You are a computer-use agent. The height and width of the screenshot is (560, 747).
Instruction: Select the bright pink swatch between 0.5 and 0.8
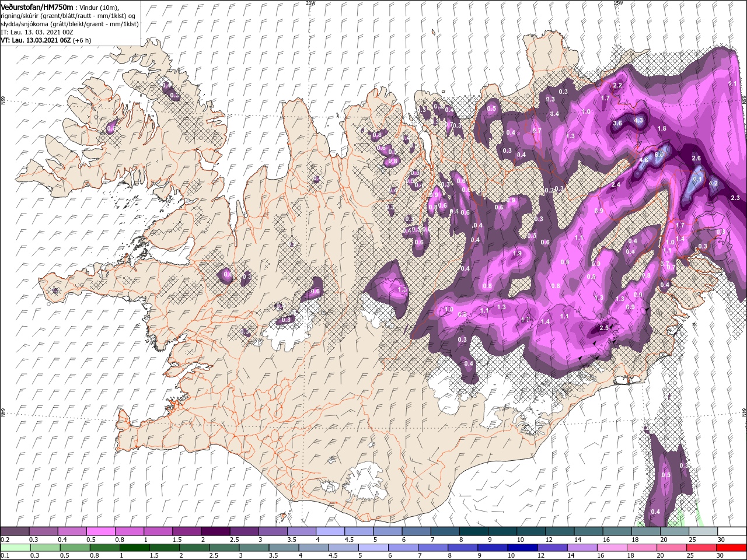tap(100, 531)
